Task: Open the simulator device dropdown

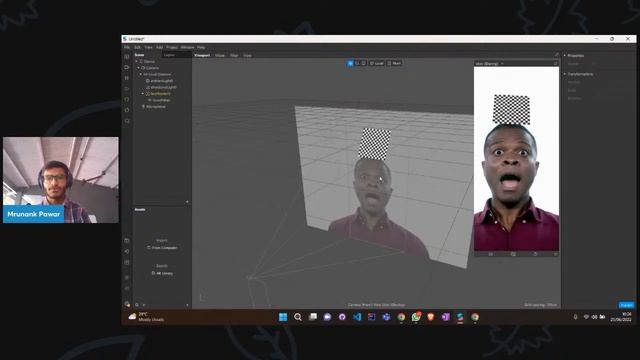Action: [490, 64]
